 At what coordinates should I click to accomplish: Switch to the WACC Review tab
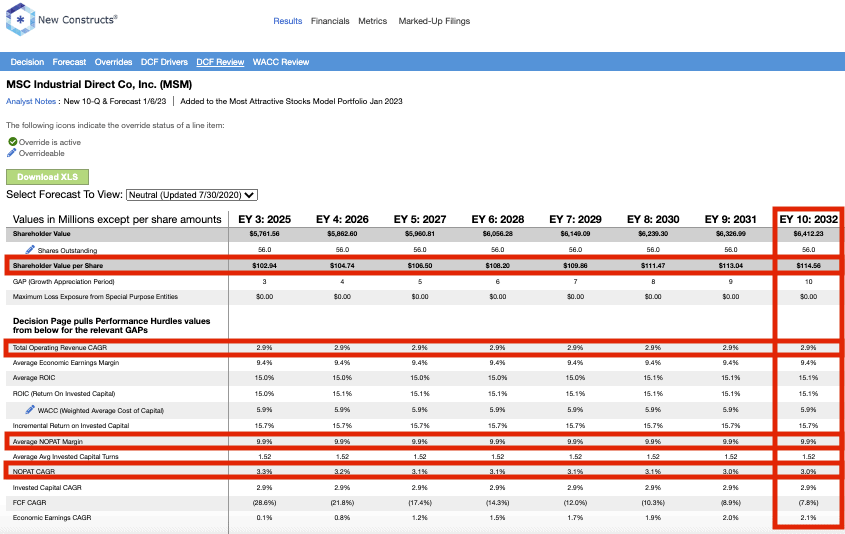click(x=281, y=62)
